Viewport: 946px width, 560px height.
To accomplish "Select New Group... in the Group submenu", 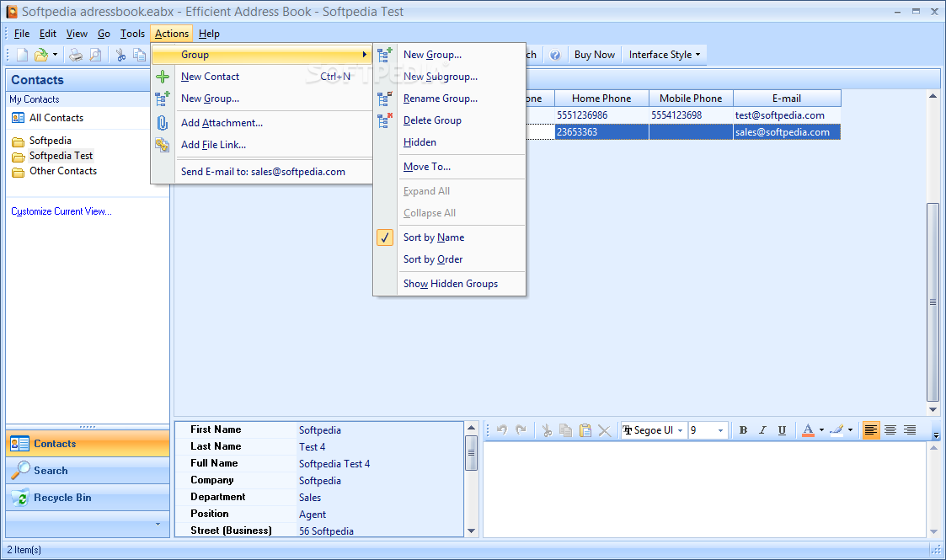I will pos(450,55).
